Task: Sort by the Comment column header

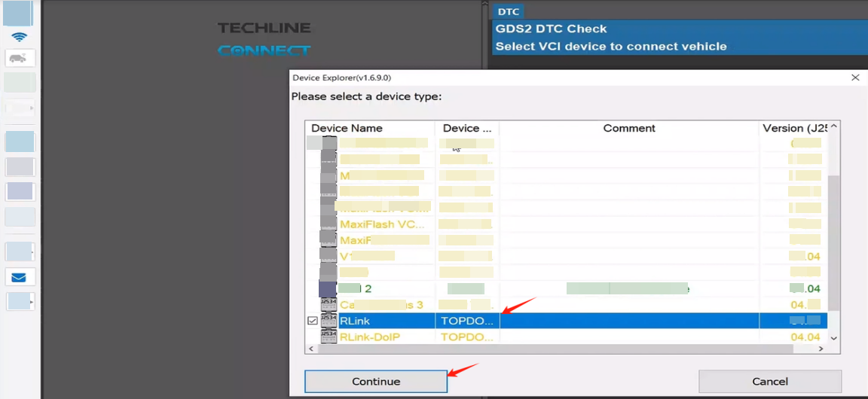Action: tap(629, 129)
